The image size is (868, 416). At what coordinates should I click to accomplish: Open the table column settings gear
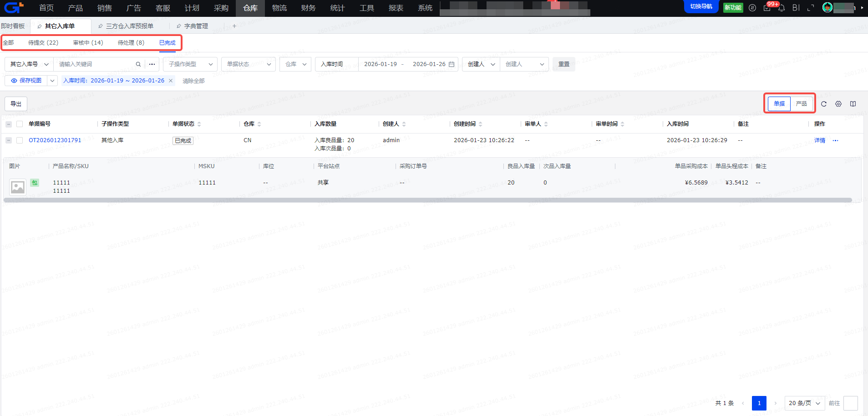click(838, 104)
